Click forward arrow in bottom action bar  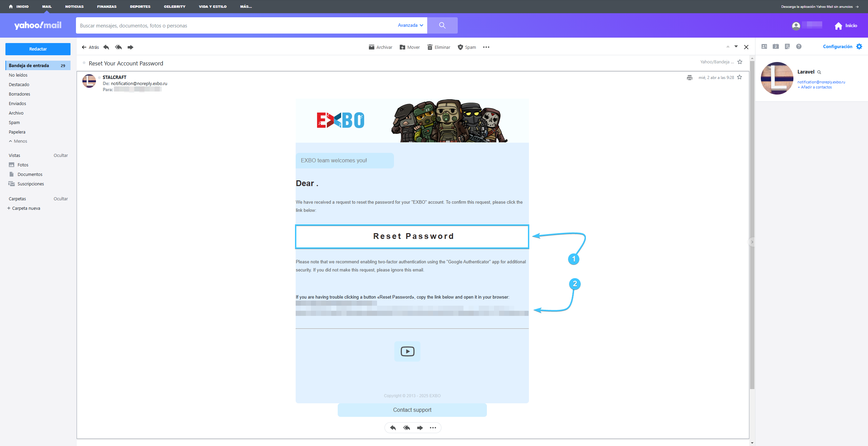pos(420,428)
